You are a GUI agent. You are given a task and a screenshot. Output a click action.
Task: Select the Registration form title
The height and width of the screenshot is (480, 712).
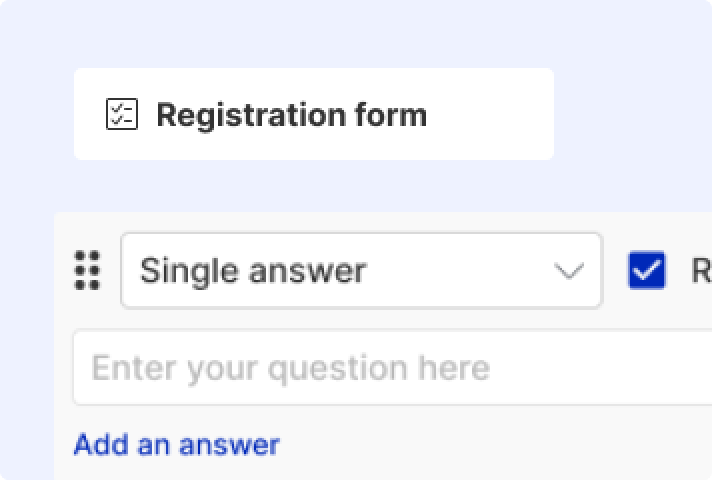(292, 115)
